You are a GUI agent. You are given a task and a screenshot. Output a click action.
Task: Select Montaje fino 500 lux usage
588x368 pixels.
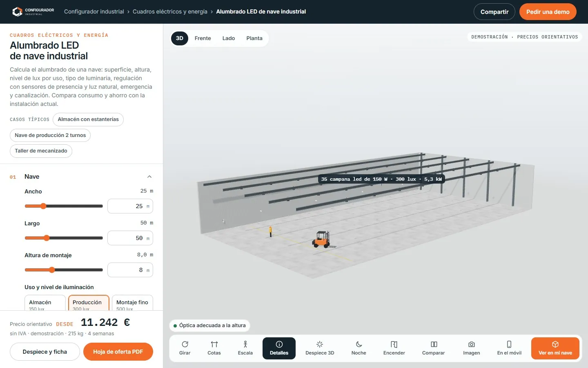[132, 303]
